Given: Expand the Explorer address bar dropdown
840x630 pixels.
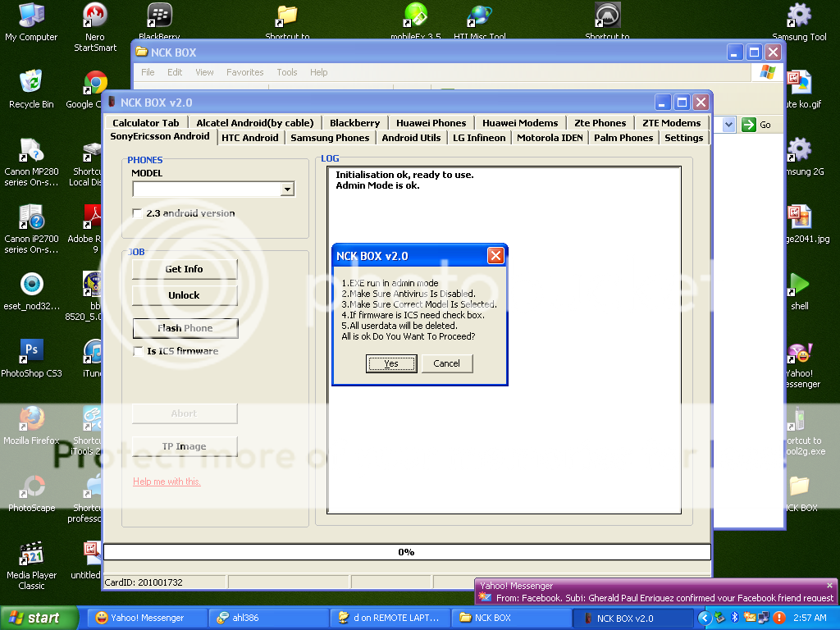Looking at the screenshot, I should [728, 125].
